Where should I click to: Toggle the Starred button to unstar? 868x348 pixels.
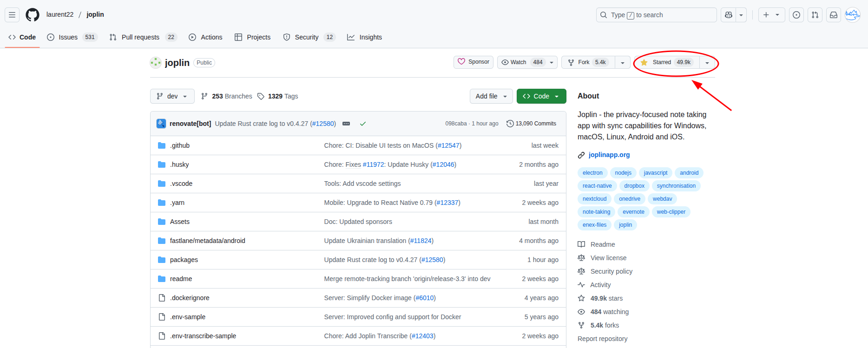pyautogui.click(x=667, y=62)
